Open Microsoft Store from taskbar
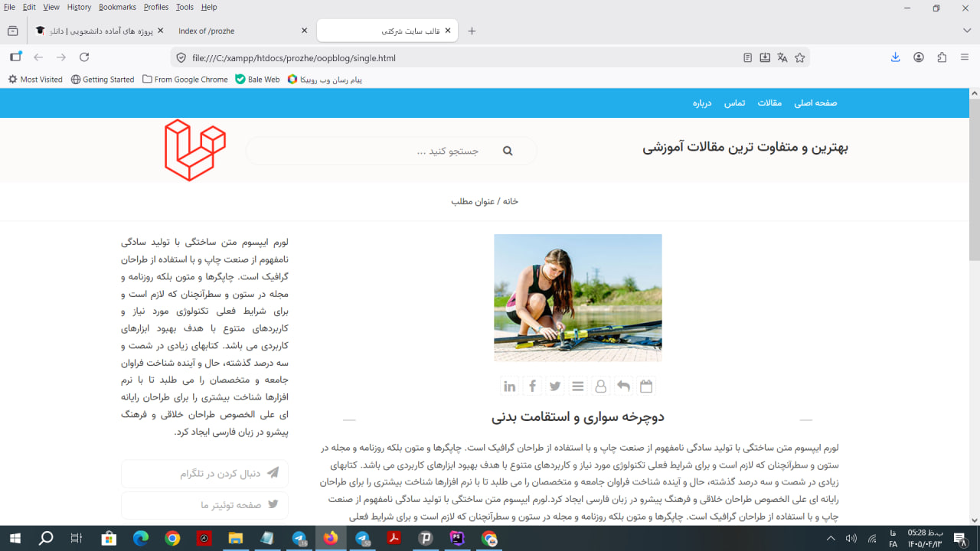Screen dimensions: 980x551 point(109,539)
